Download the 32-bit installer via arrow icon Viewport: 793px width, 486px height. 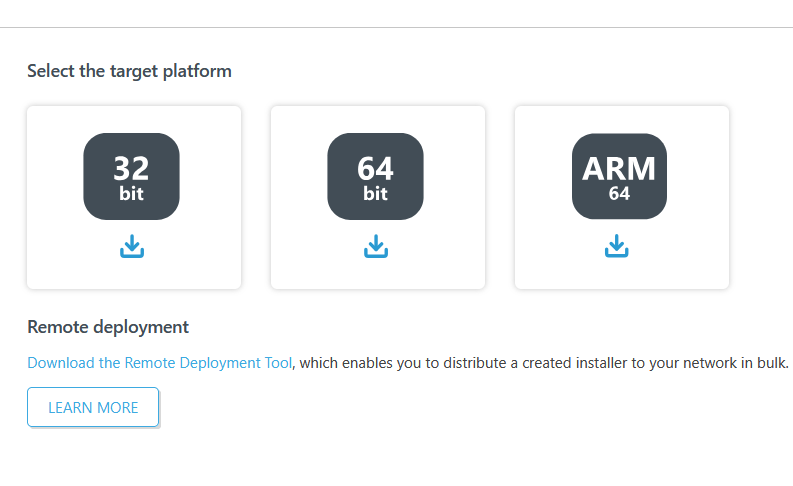132,246
